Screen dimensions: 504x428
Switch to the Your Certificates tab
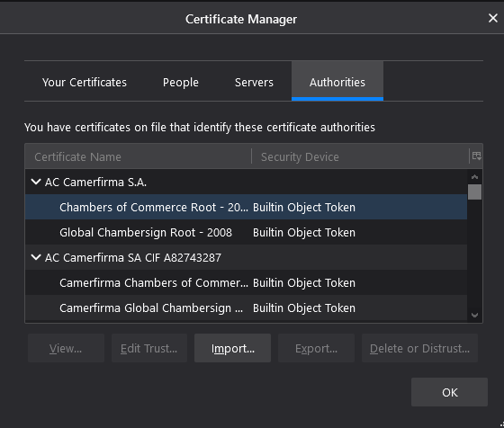(x=85, y=83)
